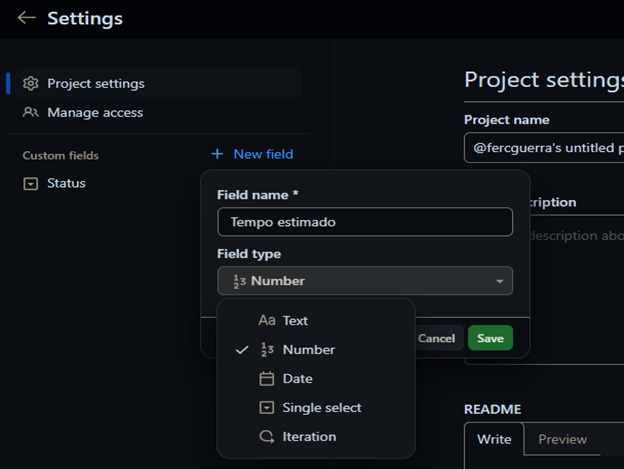Screen dimensions: 624x469
Task: Switch to the README Preview tab
Action: [x=562, y=439]
